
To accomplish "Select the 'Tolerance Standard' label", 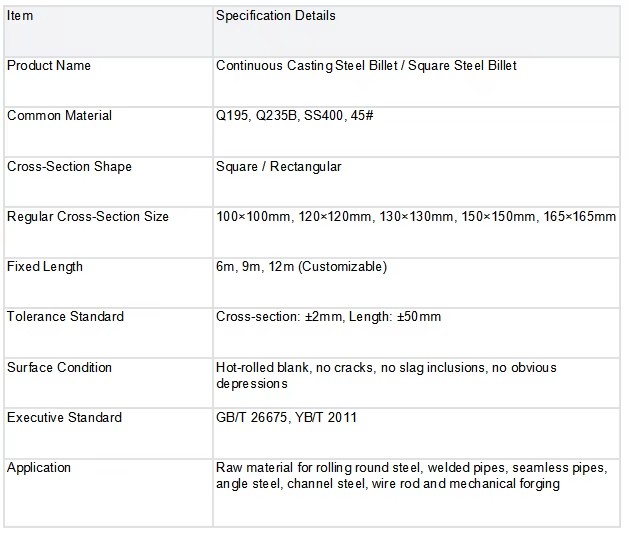I will (65, 317).
